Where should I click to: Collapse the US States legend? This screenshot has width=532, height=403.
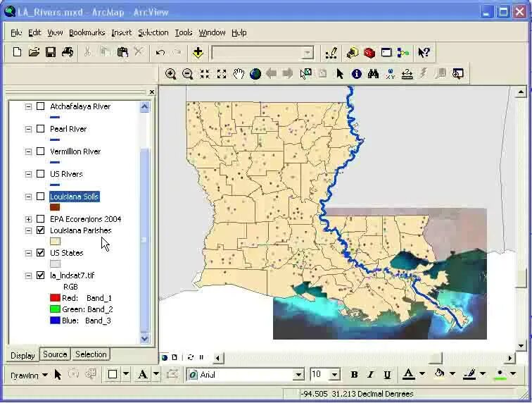coord(28,253)
